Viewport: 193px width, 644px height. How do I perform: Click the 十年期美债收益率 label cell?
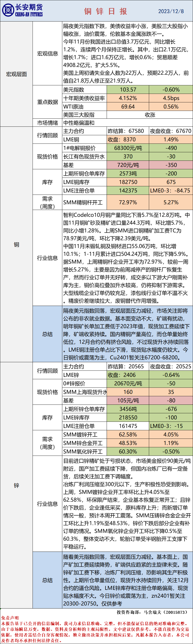(84, 98)
